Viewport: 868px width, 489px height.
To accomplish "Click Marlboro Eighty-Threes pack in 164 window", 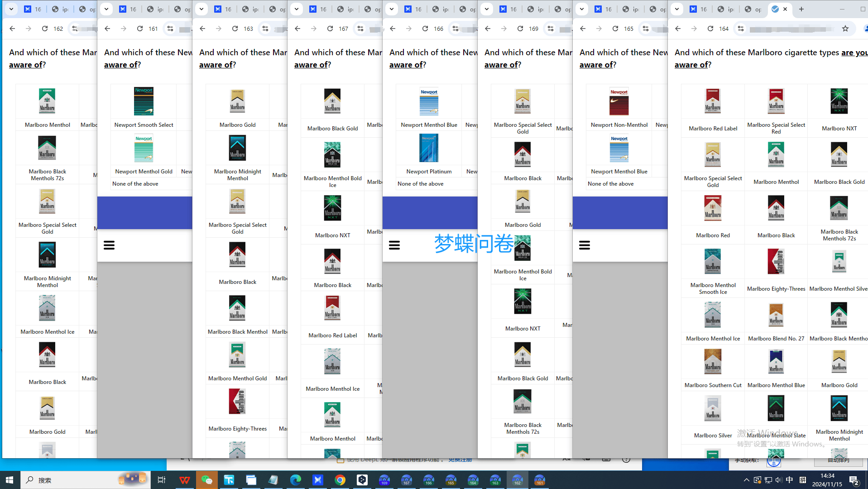I will coord(776,262).
